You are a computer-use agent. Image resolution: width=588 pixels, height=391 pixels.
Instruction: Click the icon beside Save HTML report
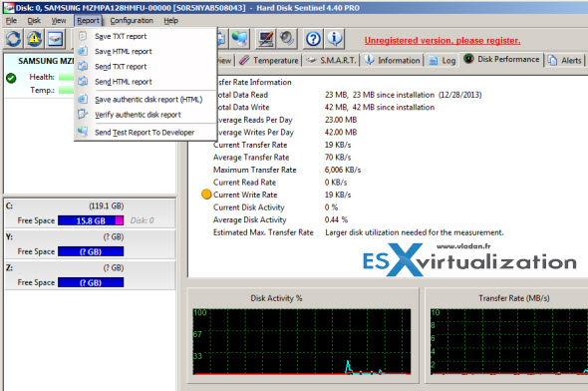click(83, 51)
